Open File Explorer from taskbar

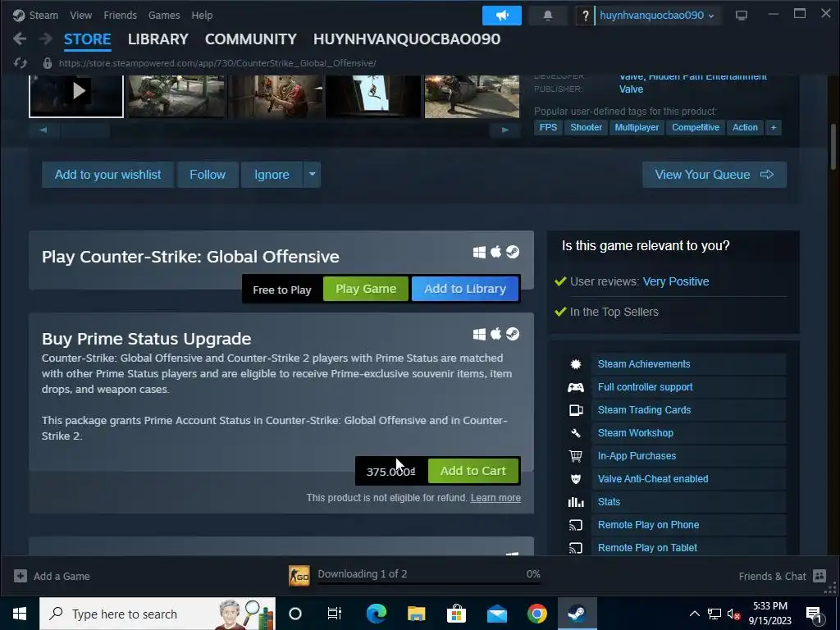click(416, 614)
